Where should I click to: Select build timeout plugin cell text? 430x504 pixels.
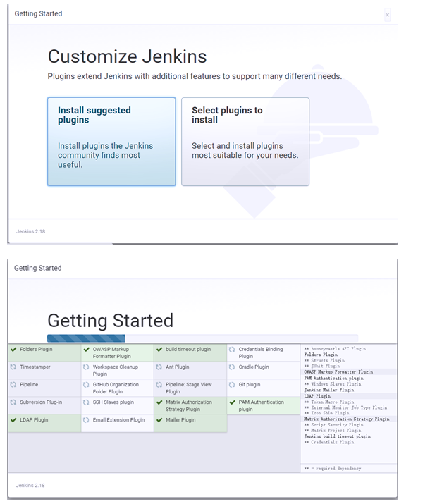(188, 349)
